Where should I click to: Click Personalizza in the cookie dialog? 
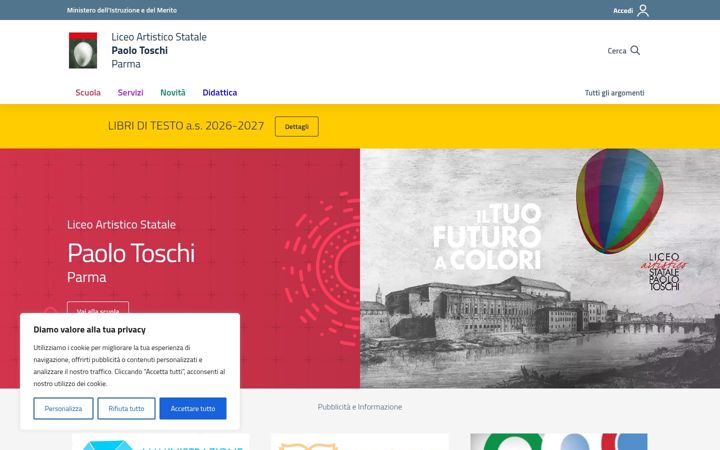[x=63, y=408]
